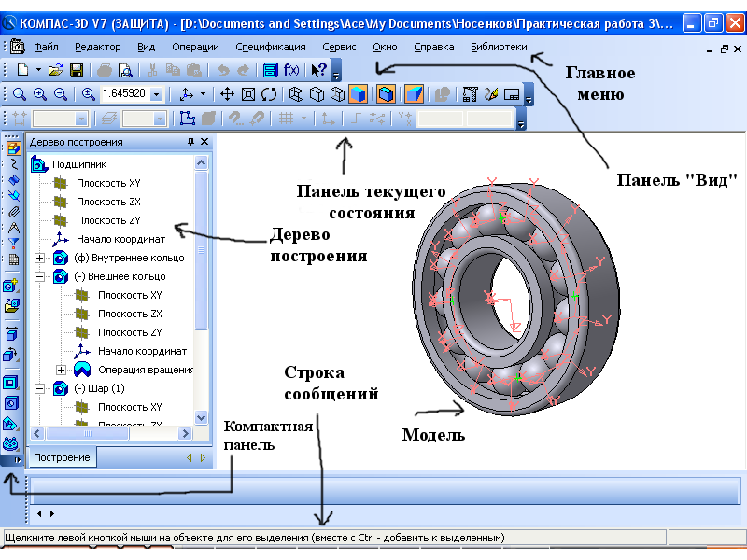The height and width of the screenshot is (560, 747).
Task: Select the Построение tab
Action: point(62,457)
